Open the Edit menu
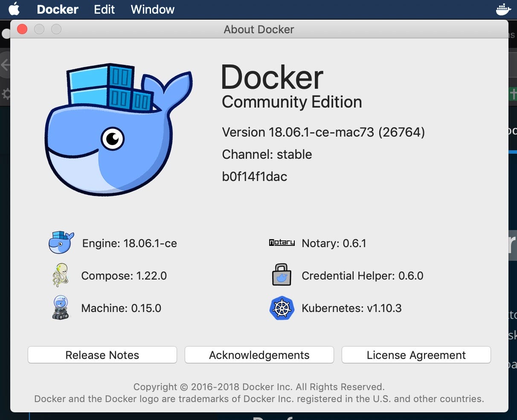Screen dimensions: 517x420 (105, 9)
